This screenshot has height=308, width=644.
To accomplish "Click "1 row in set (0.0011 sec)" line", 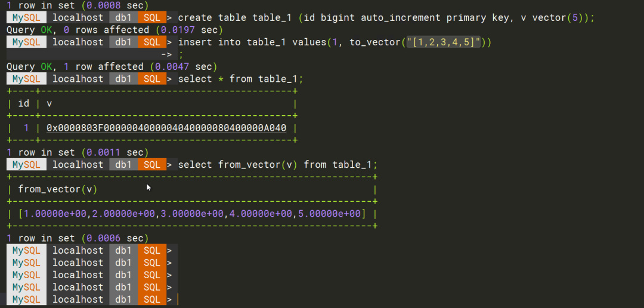I will tap(78, 153).
